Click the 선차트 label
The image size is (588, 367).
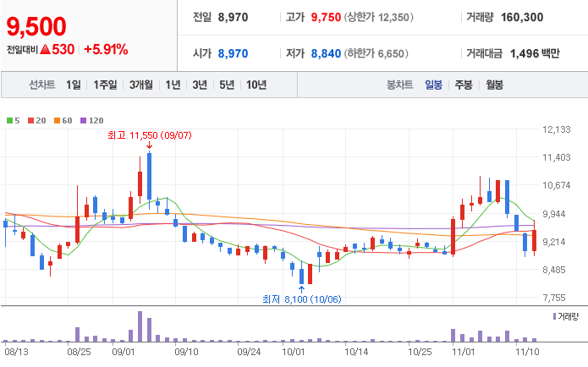click(42, 85)
